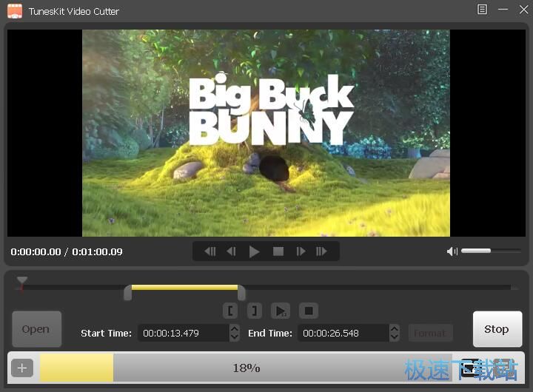Jump to previous keyframe in playback bar
The width and height of the screenshot is (533, 392).
click(x=210, y=251)
